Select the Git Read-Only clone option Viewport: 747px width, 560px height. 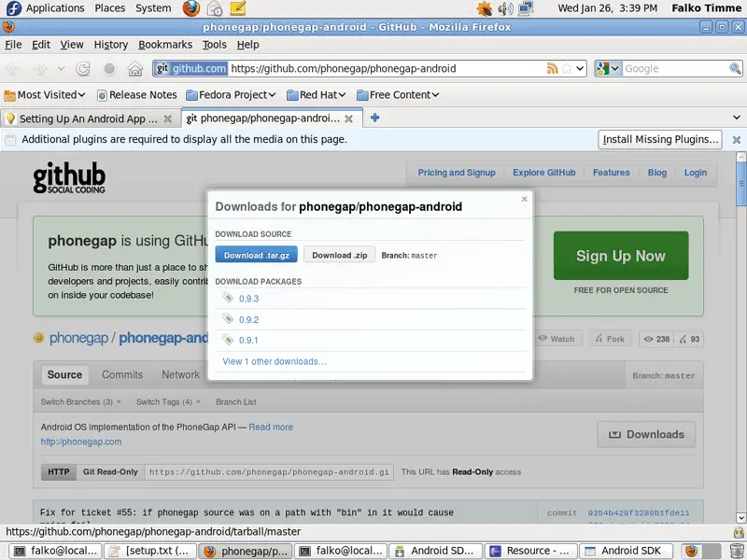click(x=110, y=472)
